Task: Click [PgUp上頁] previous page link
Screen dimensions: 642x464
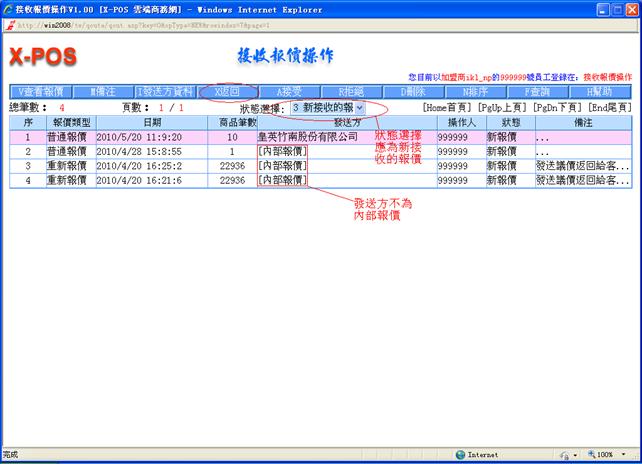Action: 501,107
